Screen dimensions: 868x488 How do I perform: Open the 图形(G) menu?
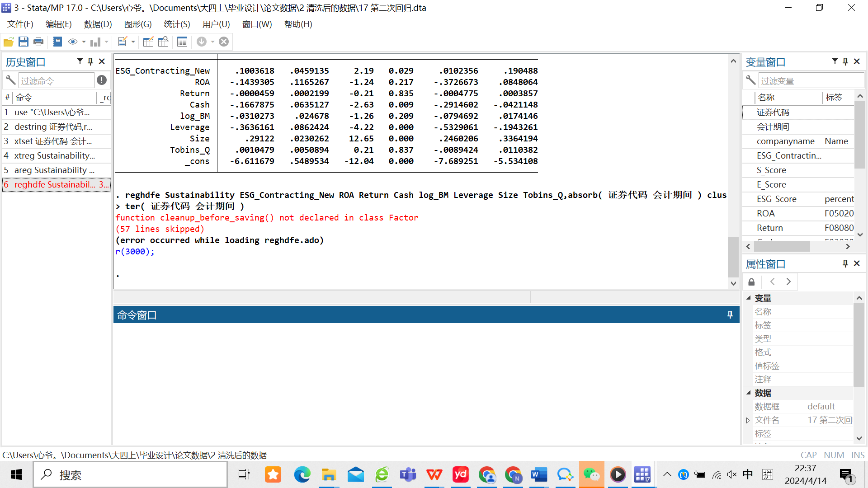coord(138,24)
